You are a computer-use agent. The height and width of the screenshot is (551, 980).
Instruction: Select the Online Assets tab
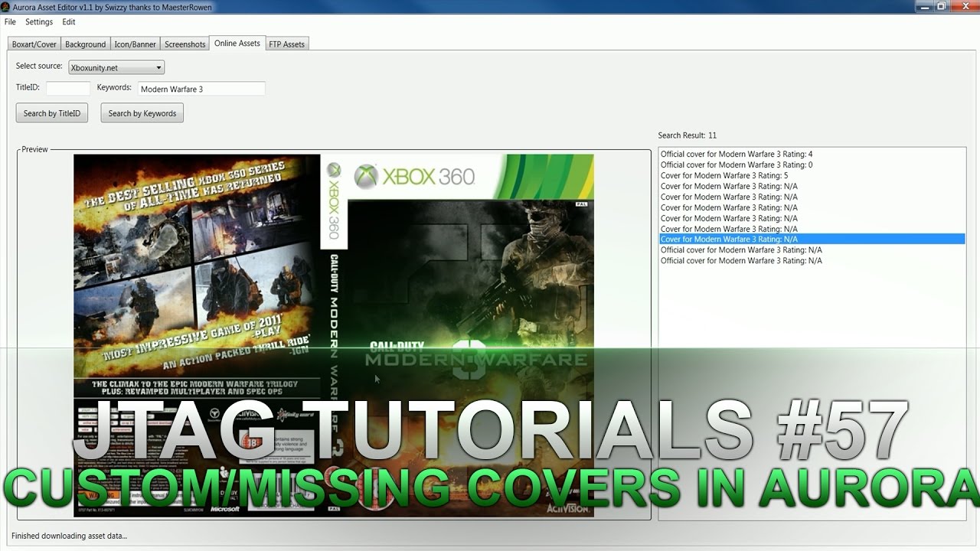point(237,44)
